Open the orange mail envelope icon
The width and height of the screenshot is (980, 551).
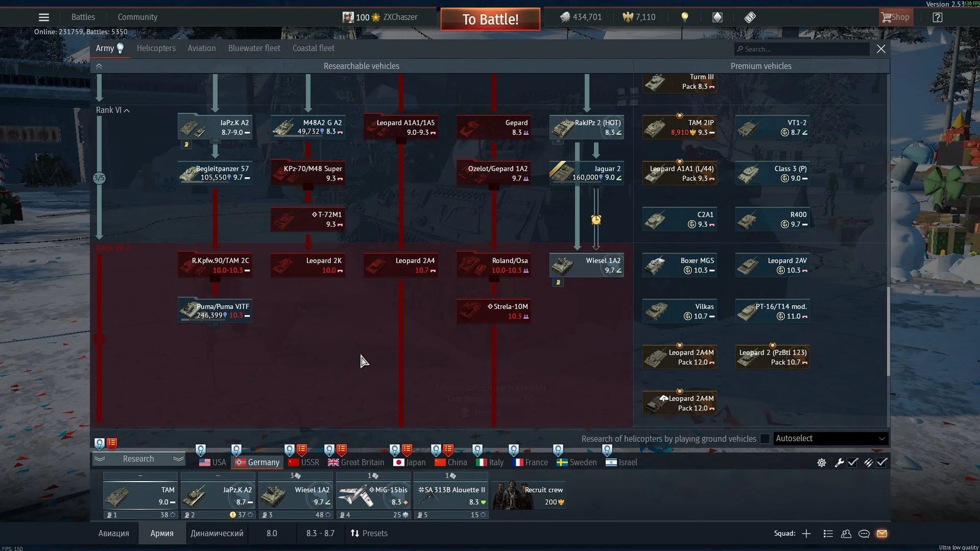[x=881, y=534]
